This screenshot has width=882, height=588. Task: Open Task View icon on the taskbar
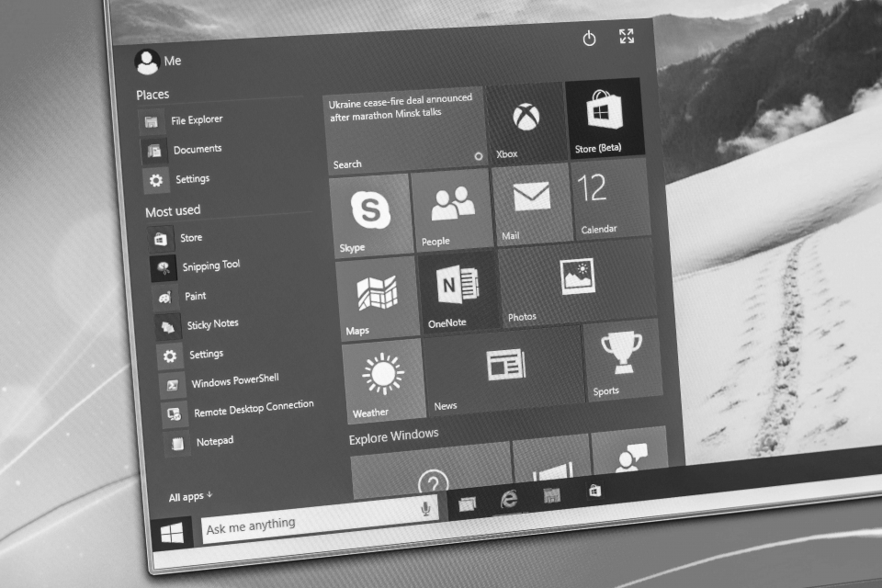pyautogui.click(x=467, y=504)
